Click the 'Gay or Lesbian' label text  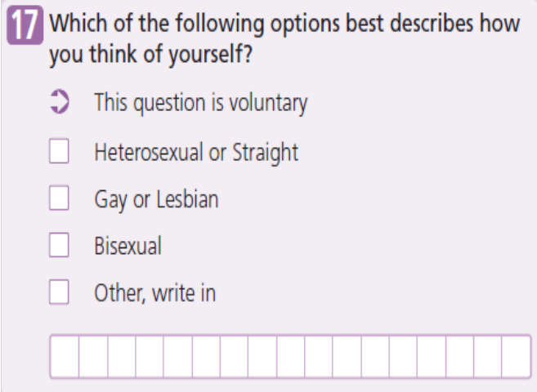point(155,198)
